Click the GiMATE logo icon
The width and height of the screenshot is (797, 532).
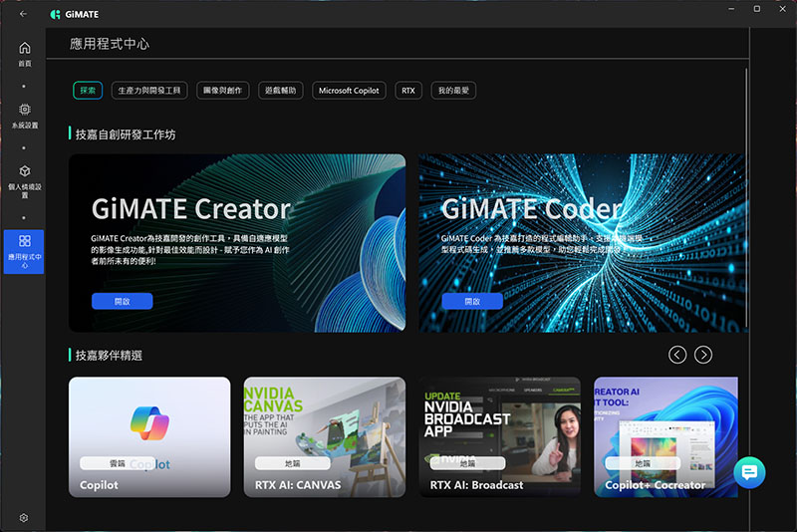pyautogui.click(x=54, y=15)
